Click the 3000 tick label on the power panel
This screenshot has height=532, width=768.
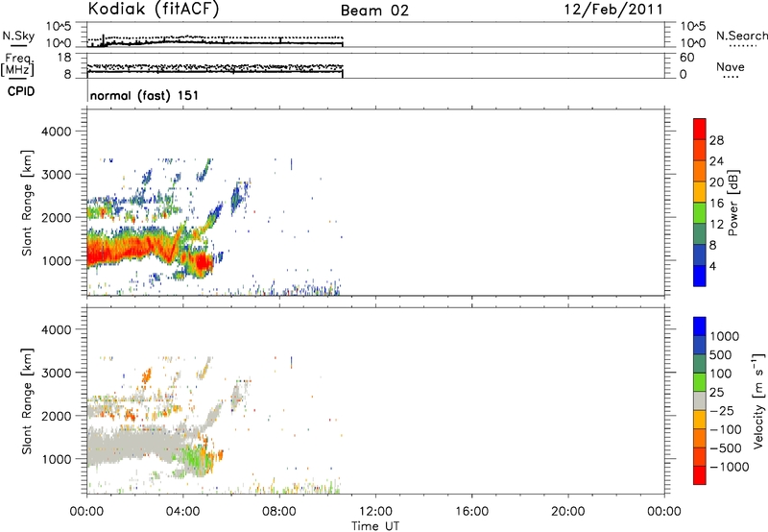click(x=57, y=175)
